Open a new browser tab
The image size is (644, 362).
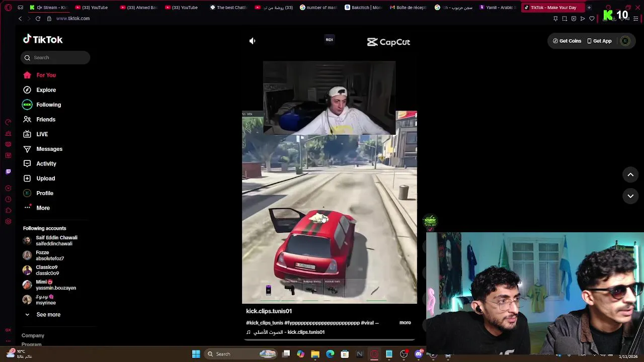click(589, 8)
